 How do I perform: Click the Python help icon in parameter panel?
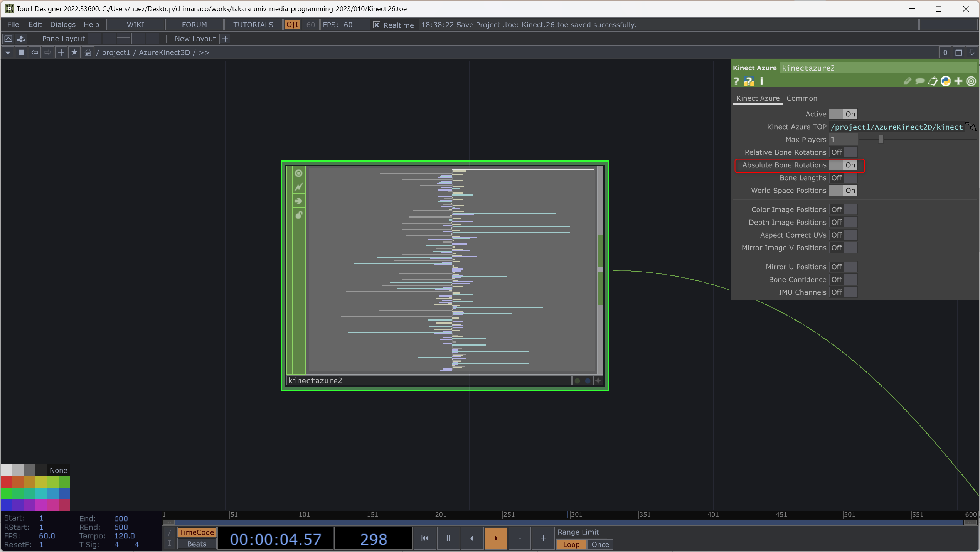click(749, 81)
